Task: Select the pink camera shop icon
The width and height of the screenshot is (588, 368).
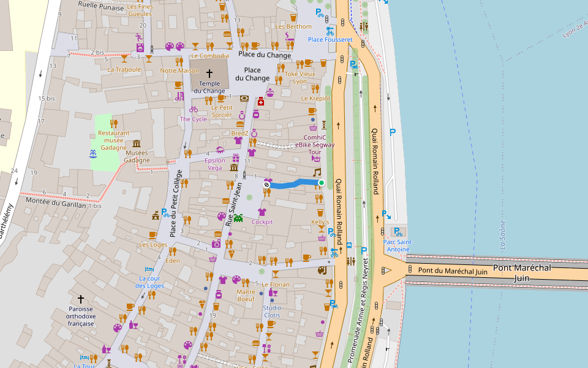Action: (x=216, y=243)
